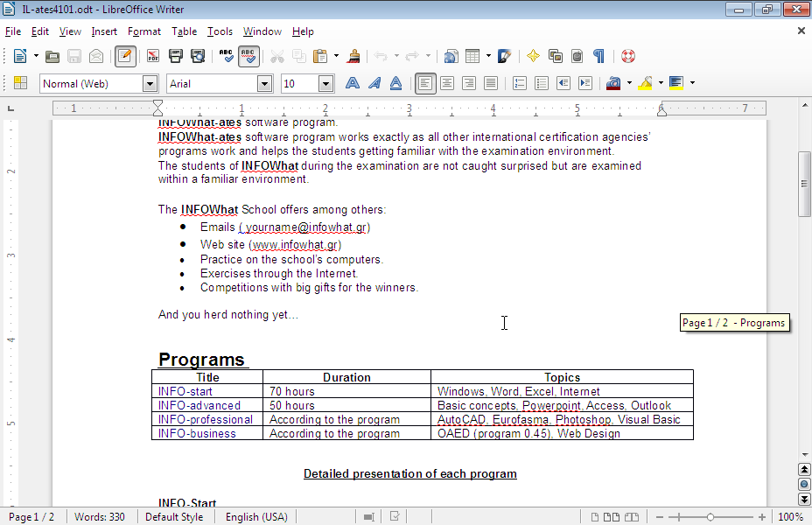Click the vertical scrollbar thumb
Screen dimensions: 812x525
coord(804,184)
